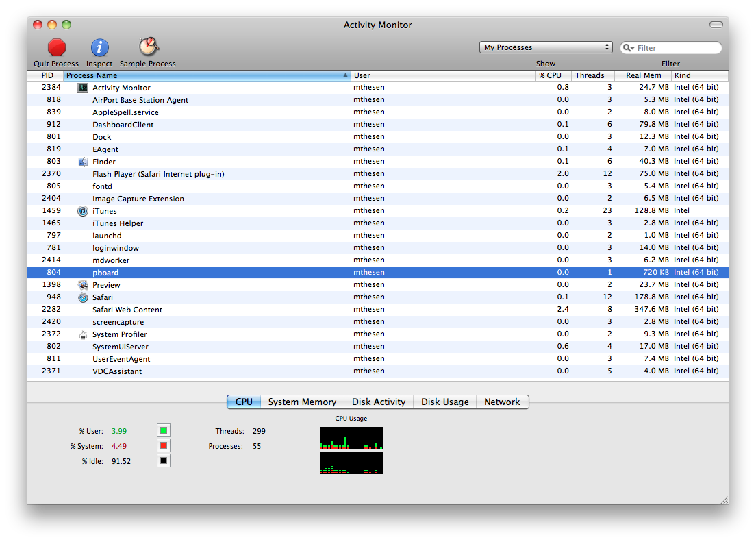Click the Process Name sort arrow

(345, 75)
